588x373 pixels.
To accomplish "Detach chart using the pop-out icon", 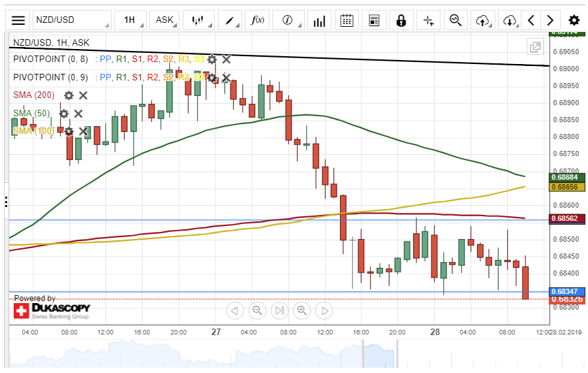I will click(x=534, y=46).
